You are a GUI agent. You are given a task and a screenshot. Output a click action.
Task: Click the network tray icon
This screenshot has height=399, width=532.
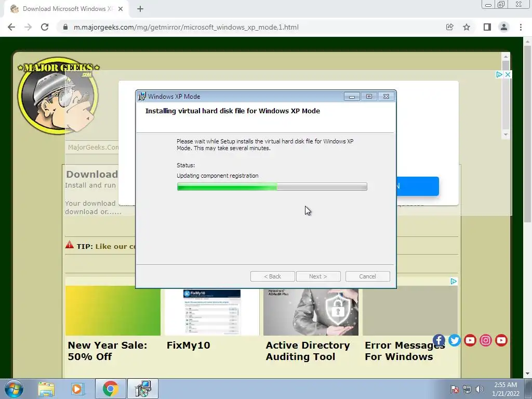(467, 389)
